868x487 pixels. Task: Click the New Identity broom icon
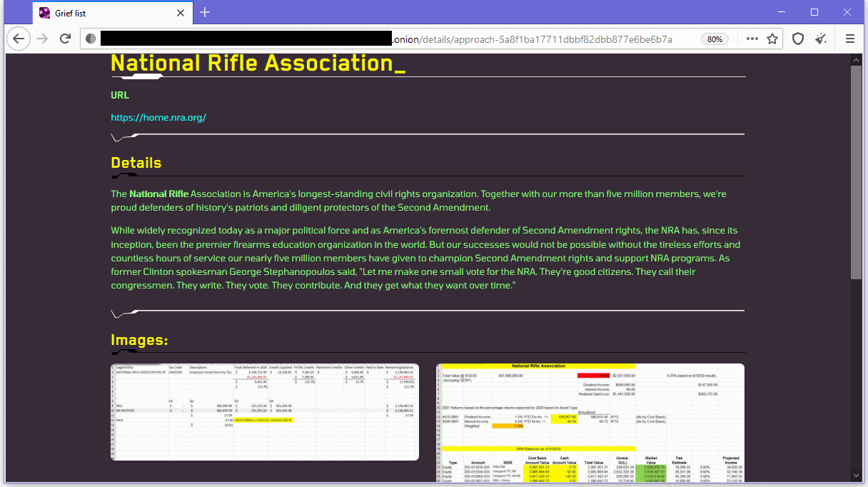[820, 39]
